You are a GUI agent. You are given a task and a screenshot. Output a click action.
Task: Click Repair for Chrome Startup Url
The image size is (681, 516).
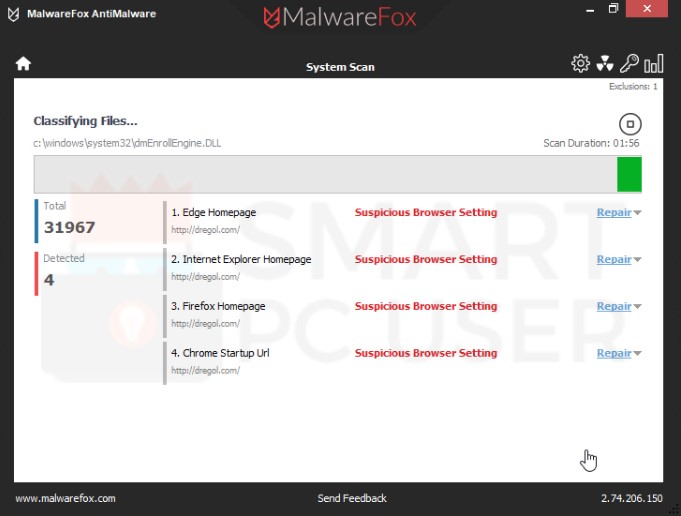pos(614,353)
